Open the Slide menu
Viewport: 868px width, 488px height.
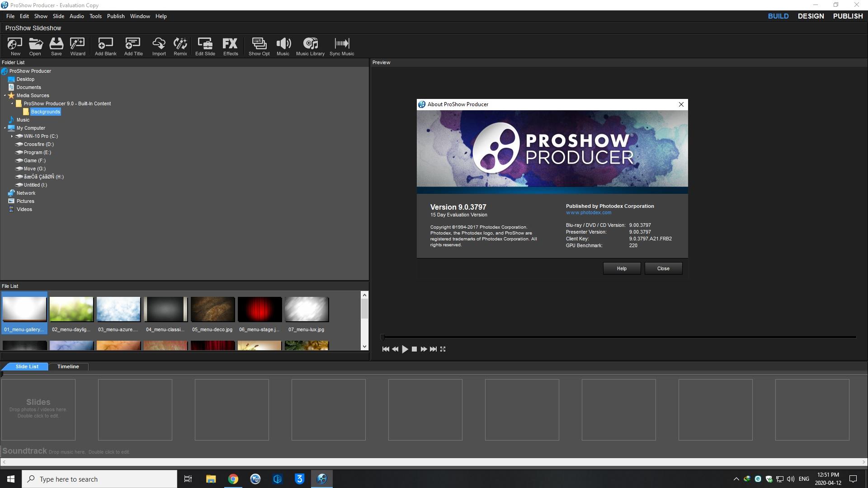click(x=58, y=16)
